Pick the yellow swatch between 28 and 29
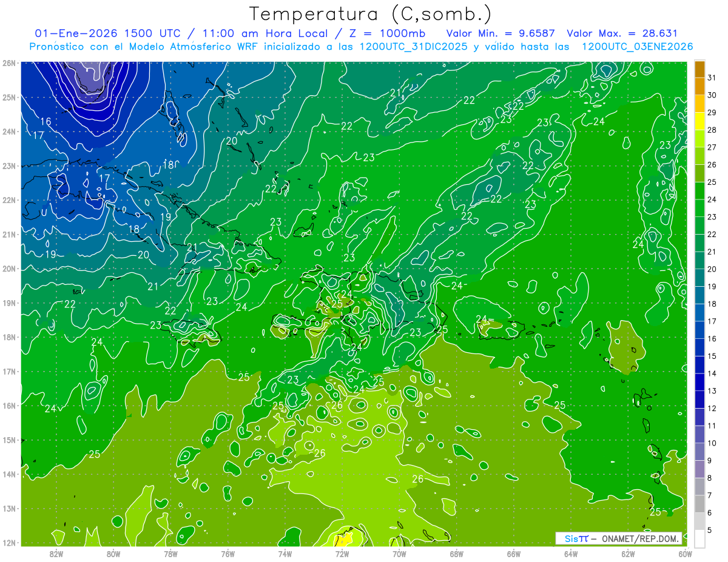Viewport: 728px width, 562px height. coord(699,121)
